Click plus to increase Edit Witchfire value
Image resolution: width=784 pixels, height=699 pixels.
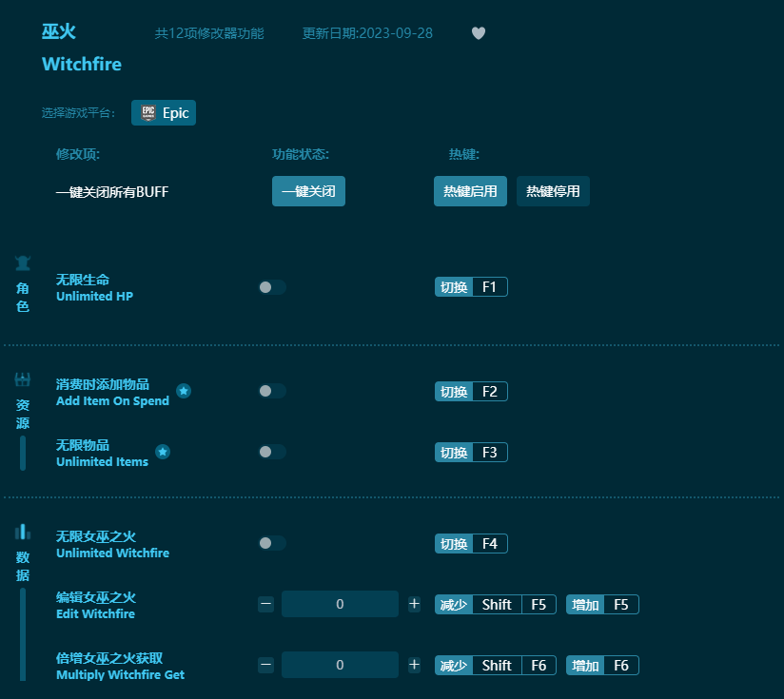(415, 604)
